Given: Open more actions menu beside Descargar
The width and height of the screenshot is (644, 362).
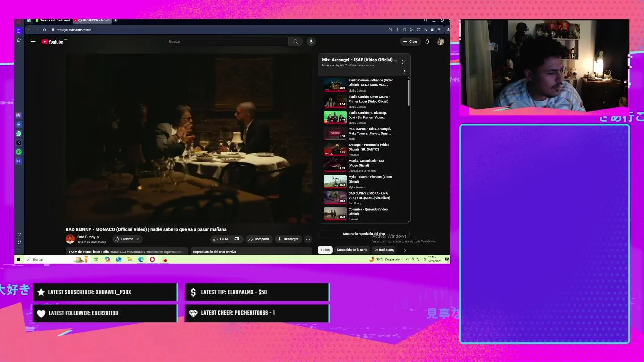Looking at the screenshot, I should (308, 239).
